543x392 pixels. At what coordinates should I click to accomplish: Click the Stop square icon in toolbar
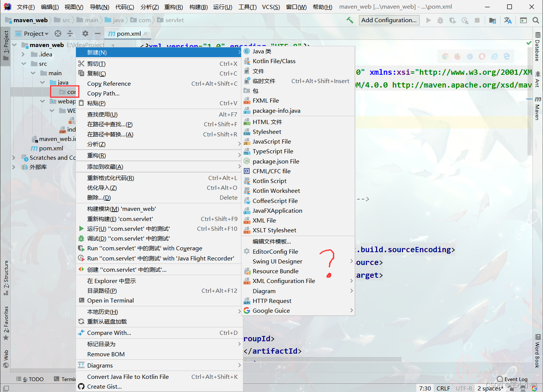[477, 20]
